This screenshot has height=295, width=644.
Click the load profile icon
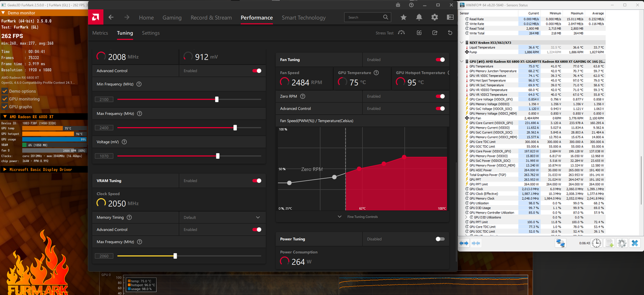pos(419,33)
